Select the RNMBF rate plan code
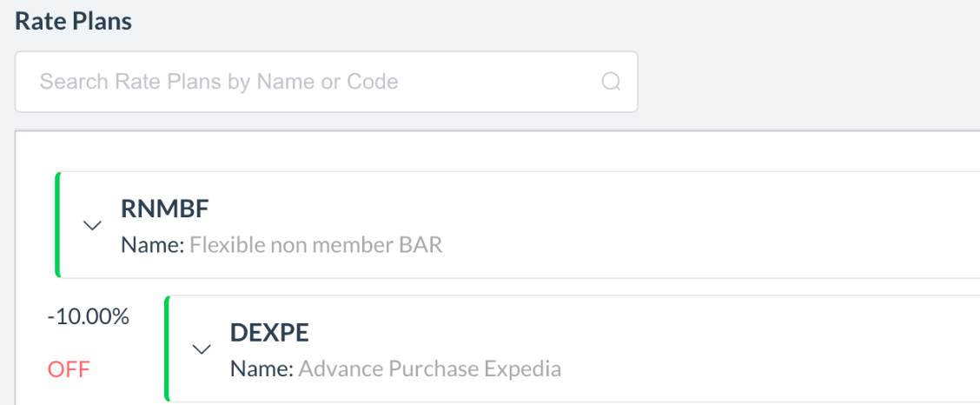This screenshot has height=405, width=980. [x=165, y=209]
